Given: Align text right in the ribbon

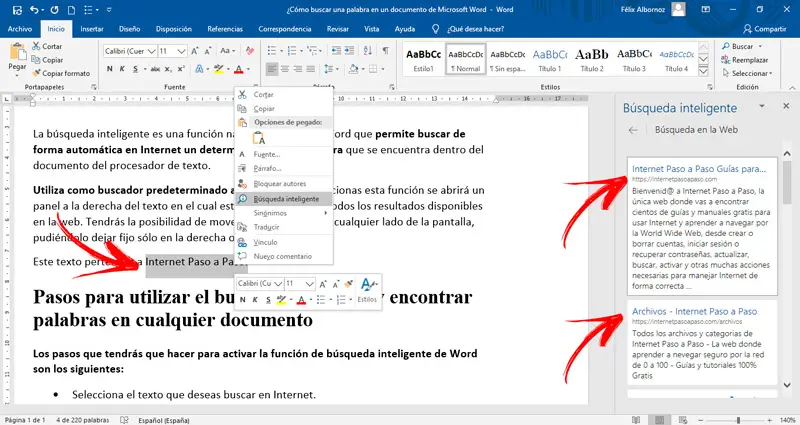Looking at the screenshot, I should [297, 69].
